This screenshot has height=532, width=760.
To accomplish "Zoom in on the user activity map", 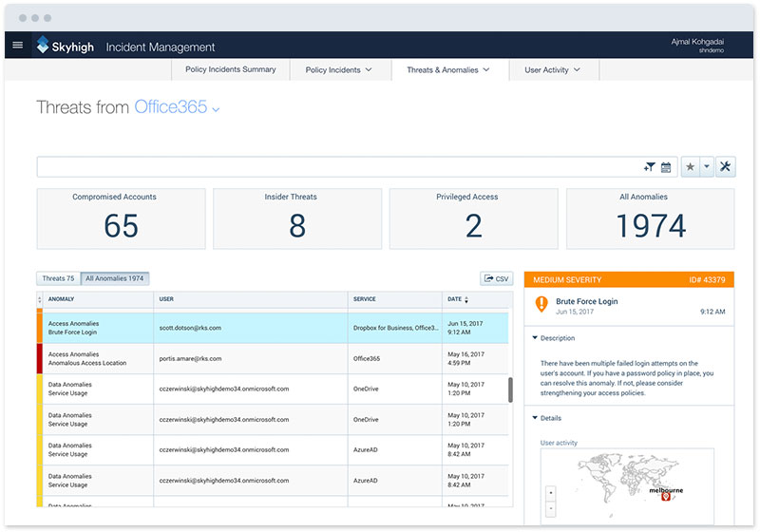I will tap(551, 493).
